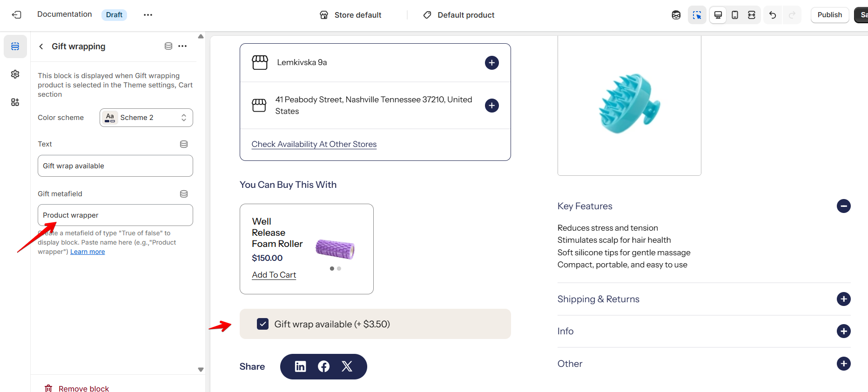The height and width of the screenshot is (392, 868).
Task: Expand the Shipping & Returns section
Action: [x=843, y=299]
